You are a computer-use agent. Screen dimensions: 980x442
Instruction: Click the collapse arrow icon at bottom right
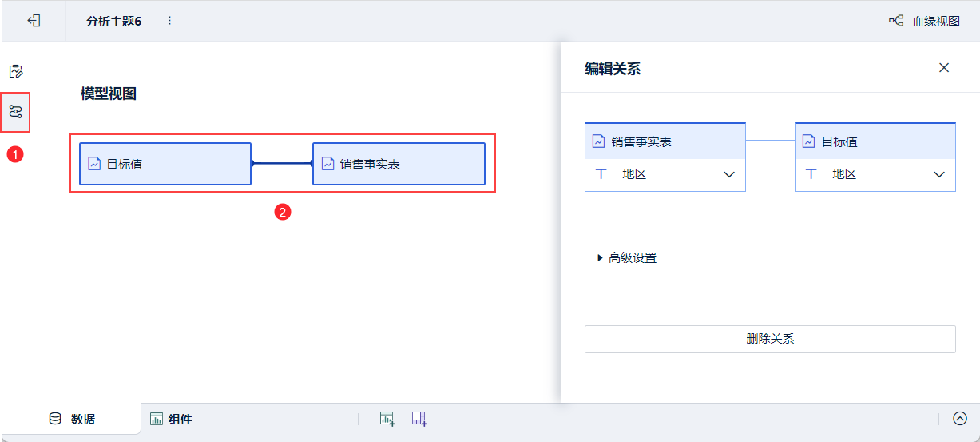click(x=960, y=418)
